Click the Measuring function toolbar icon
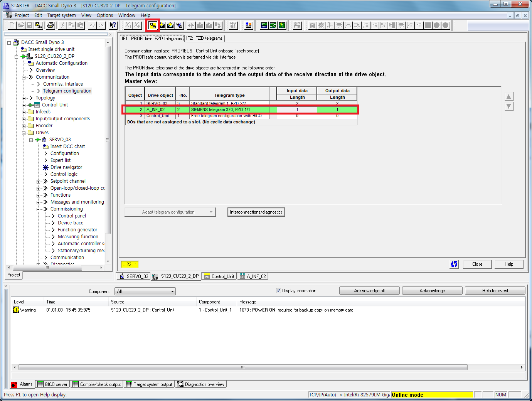The image size is (532, 401). tap(273, 25)
